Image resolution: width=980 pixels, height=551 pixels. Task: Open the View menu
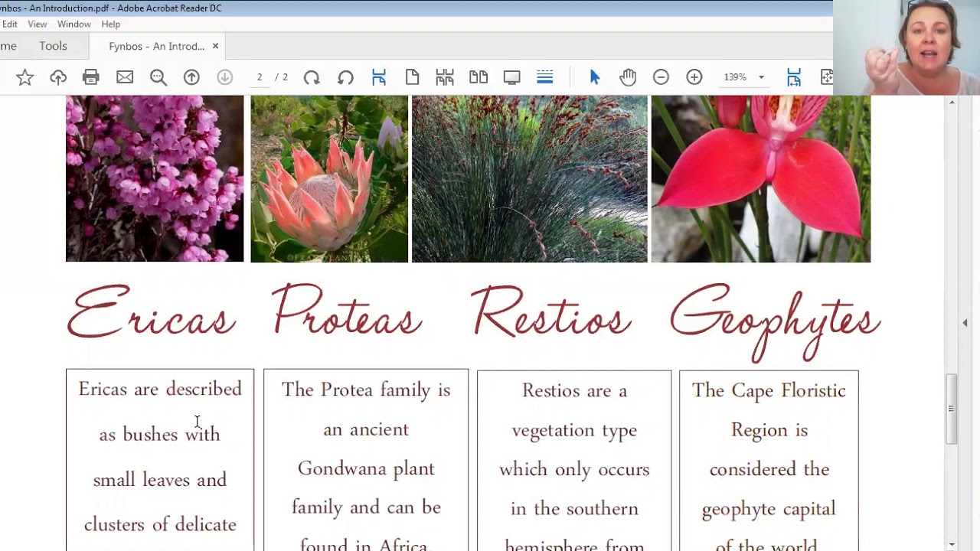click(38, 24)
